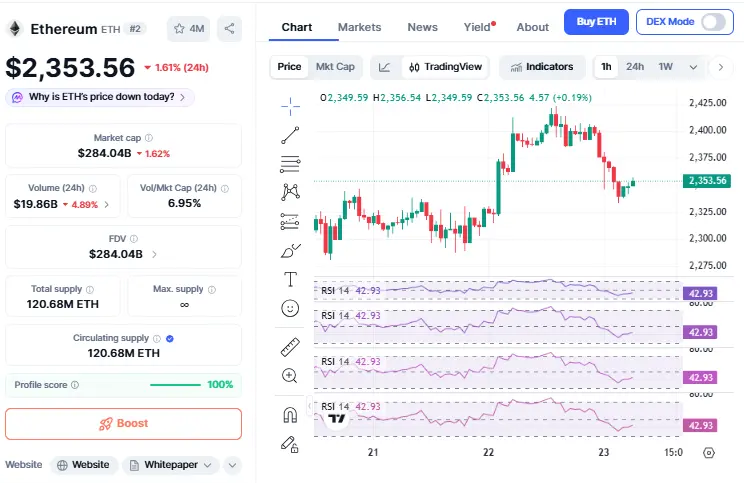Show more timeframe options arrow

coord(720,67)
